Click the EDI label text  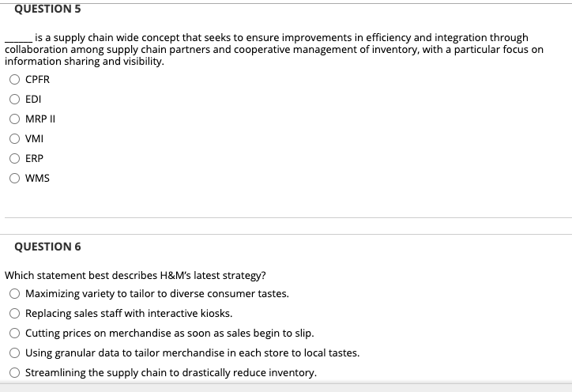pos(33,100)
